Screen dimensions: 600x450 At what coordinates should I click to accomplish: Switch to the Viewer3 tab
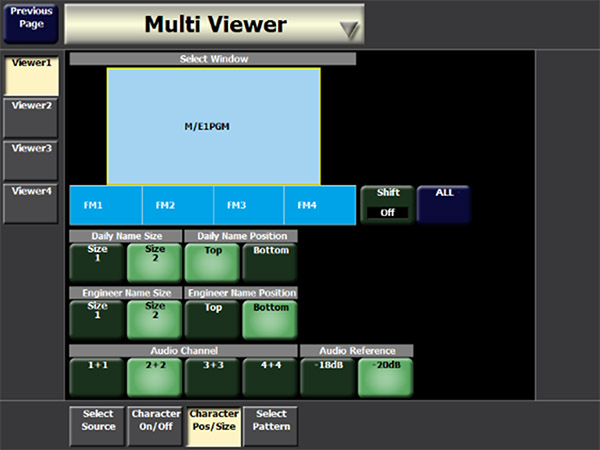(32, 160)
